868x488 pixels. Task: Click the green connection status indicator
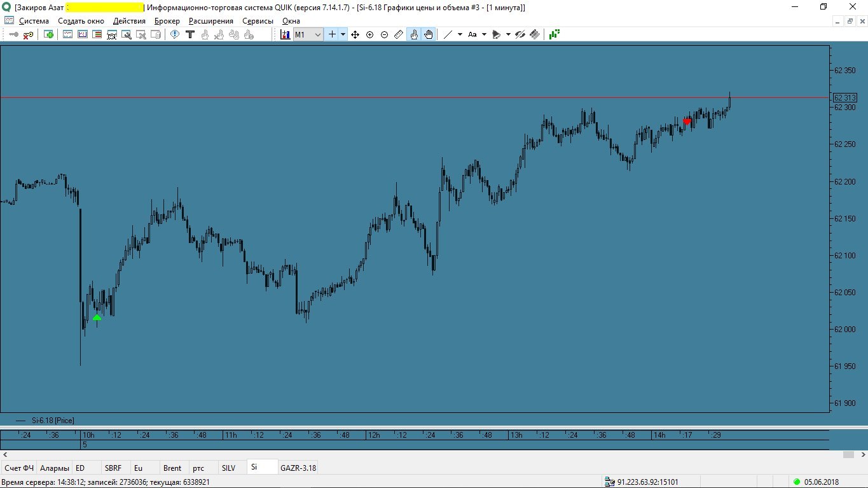pos(797,482)
